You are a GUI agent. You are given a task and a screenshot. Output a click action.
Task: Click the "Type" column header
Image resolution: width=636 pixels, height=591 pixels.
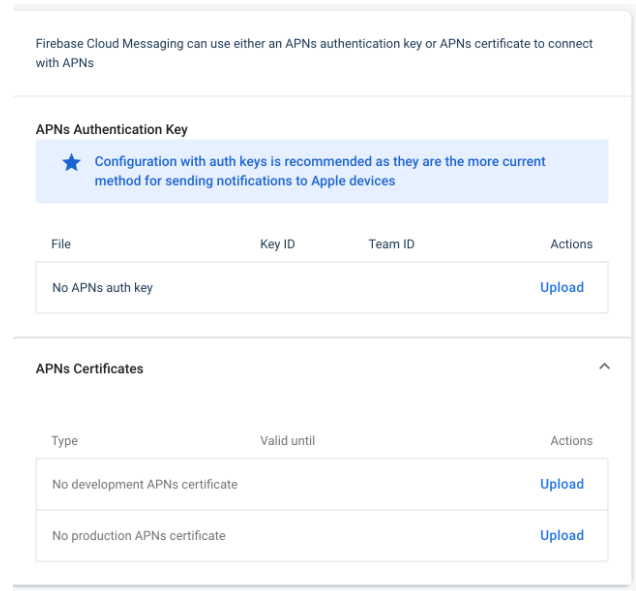pos(64,441)
